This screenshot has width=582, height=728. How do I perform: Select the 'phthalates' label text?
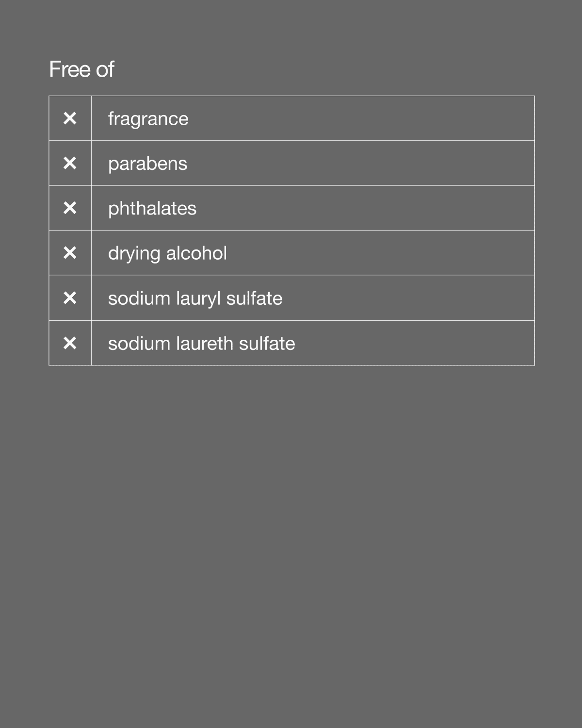pyautogui.click(x=152, y=209)
